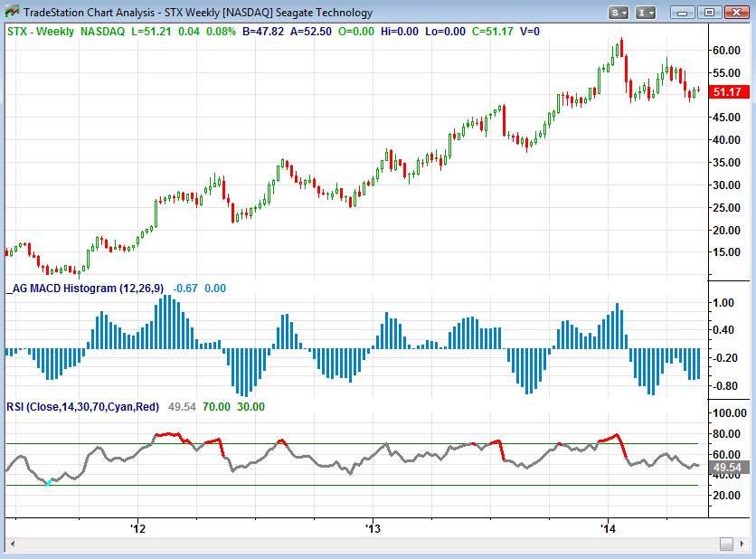Expand the interval options via the "I" chevron
This screenshot has height=559, width=756.
[x=651, y=13]
